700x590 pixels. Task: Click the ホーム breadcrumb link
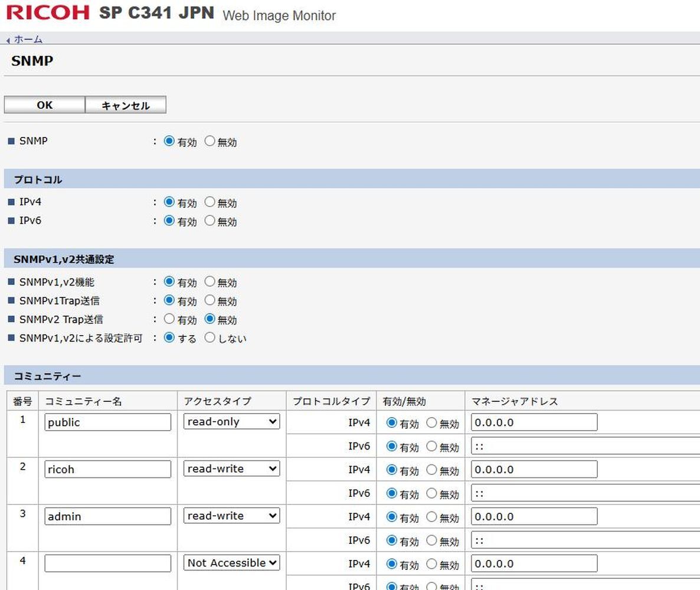[28, 40]
